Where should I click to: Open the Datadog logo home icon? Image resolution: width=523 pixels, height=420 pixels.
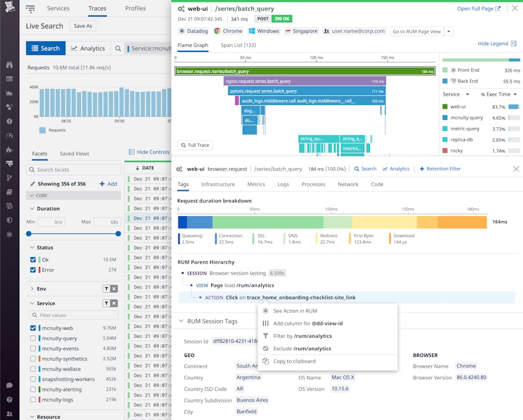coord(10,6)
